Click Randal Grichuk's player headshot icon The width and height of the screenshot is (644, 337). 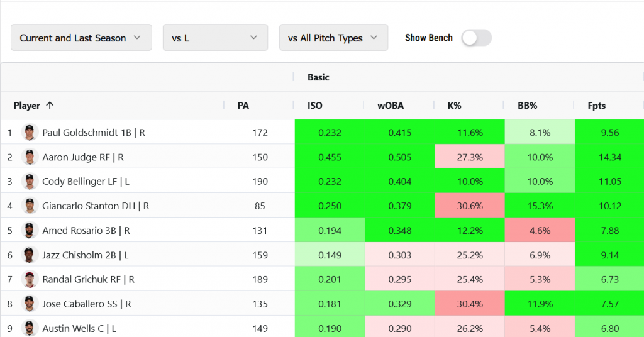point(30,279)
